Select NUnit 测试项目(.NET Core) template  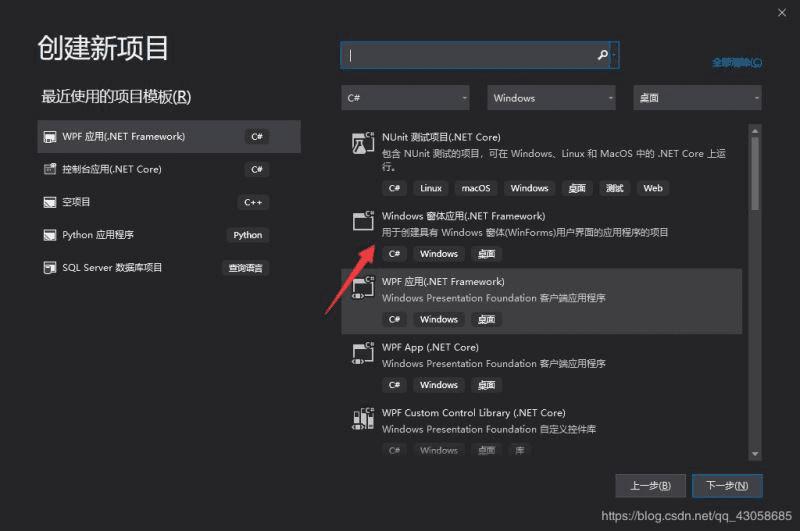pyautogui.click(x=541, y=163)
